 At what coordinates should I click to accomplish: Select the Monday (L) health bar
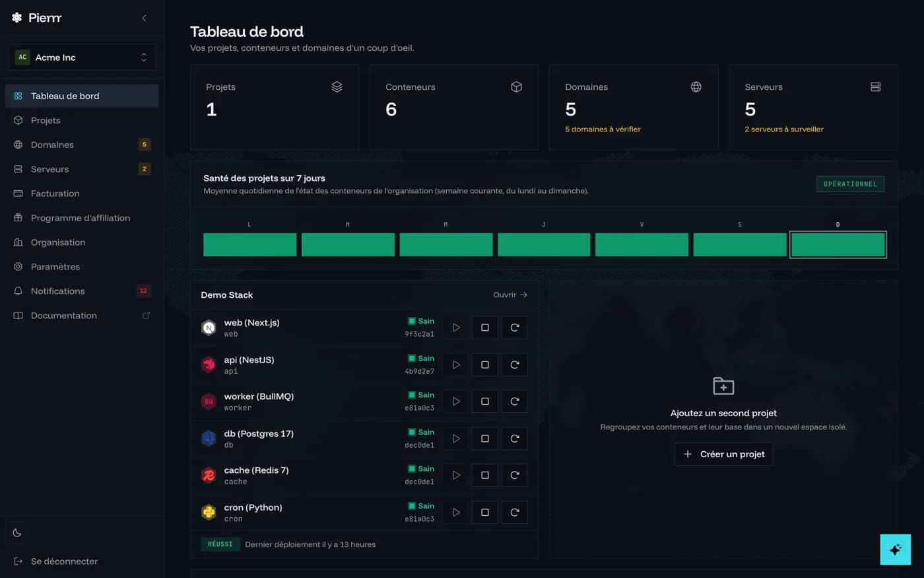pyautogui.click(x=249, y=244)
